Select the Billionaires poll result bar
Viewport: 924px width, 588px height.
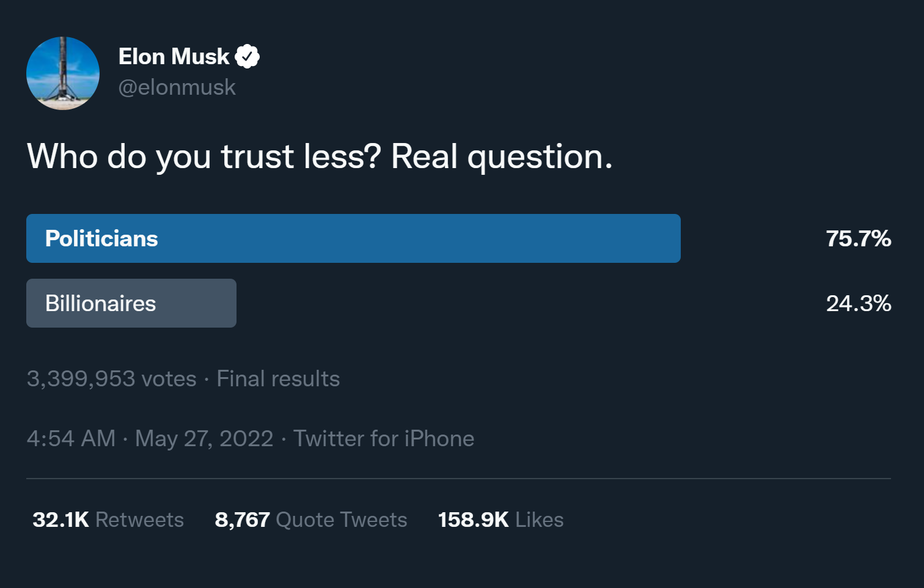point(131,303)
